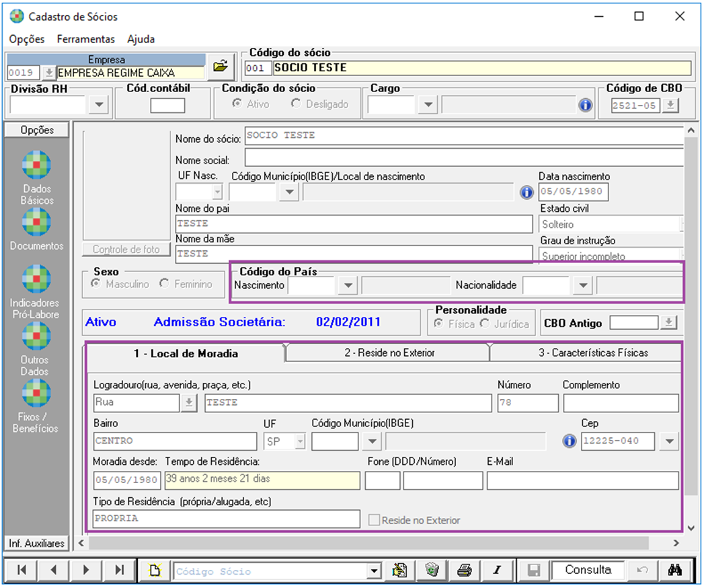Click the Controle de foto button

(x=126, y=250)
